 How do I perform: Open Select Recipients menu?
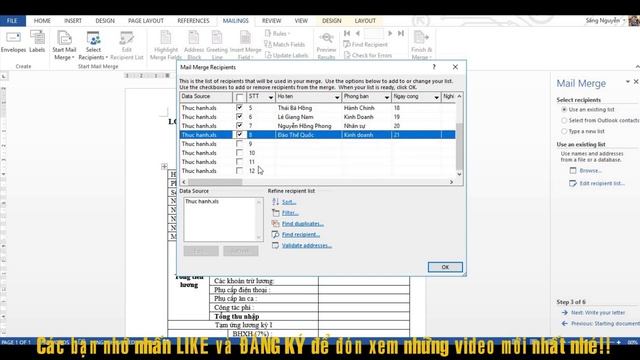point(93,45)
